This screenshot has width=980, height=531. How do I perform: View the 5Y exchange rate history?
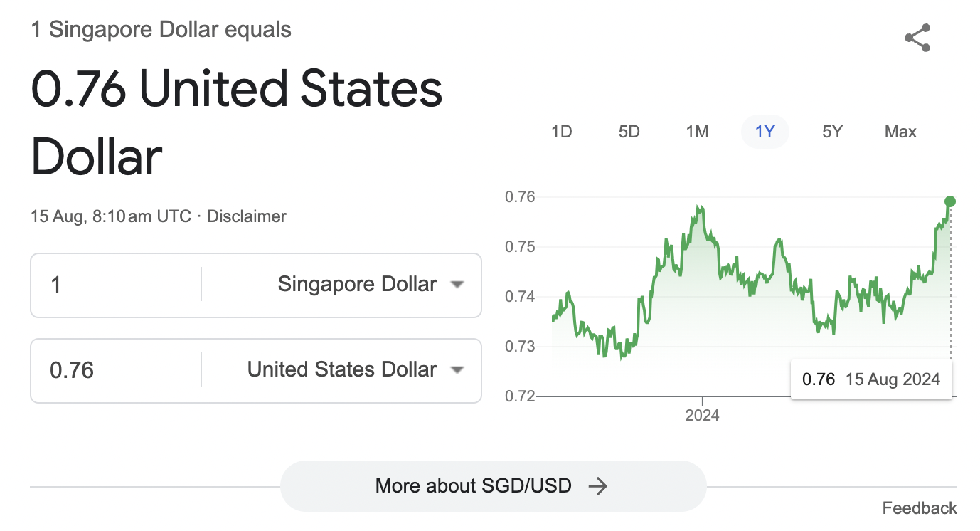[832, 131]
